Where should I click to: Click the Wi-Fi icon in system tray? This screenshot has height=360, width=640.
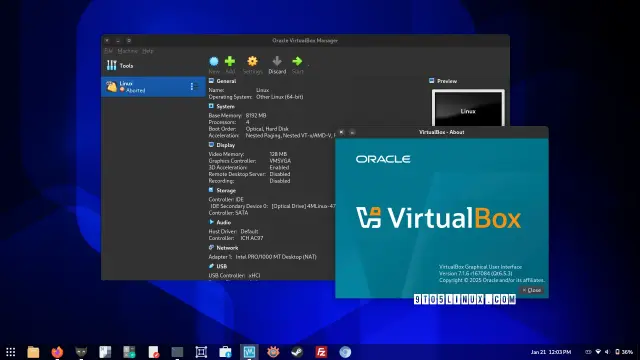(x=598, y=352)
